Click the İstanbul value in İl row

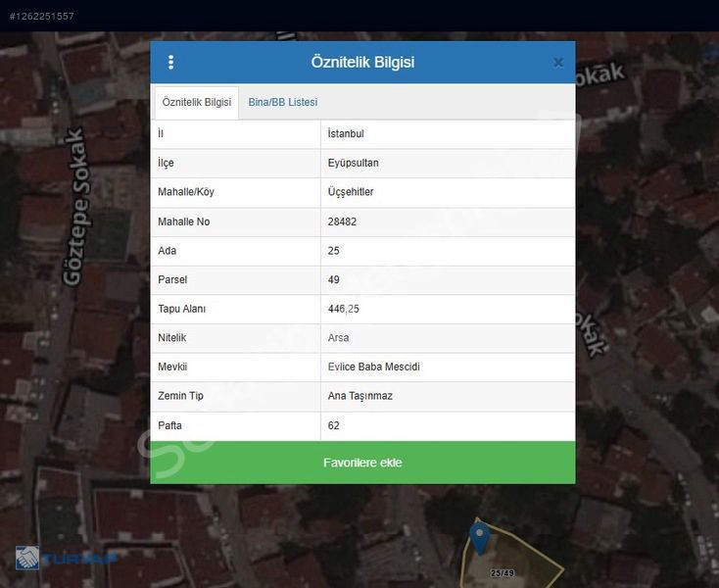click(x=346, y=134)
